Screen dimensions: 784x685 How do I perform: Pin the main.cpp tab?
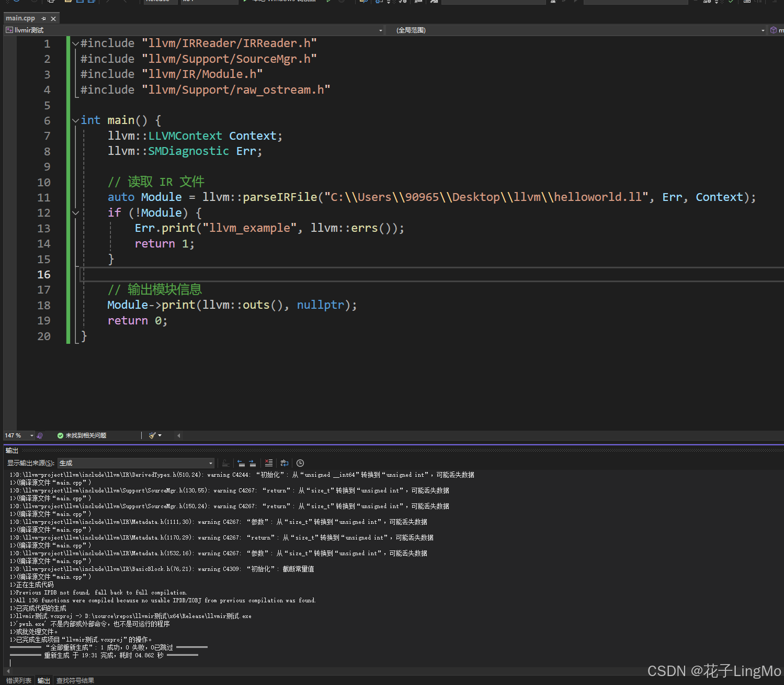pos(43,18)
